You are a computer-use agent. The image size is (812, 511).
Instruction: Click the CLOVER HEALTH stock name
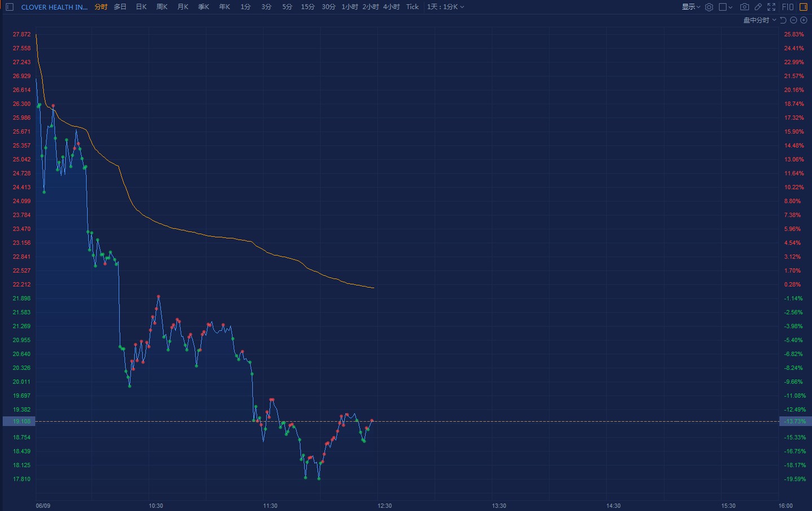[x=55, y=7]
